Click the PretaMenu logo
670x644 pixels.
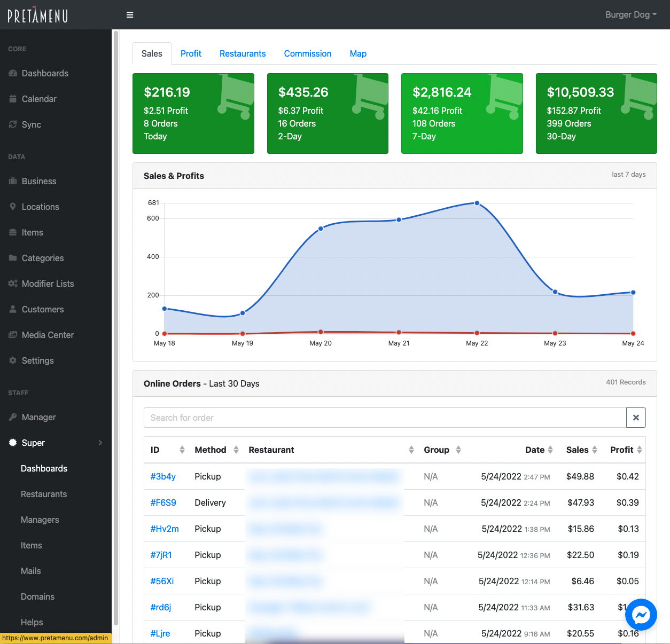point(37,14)
